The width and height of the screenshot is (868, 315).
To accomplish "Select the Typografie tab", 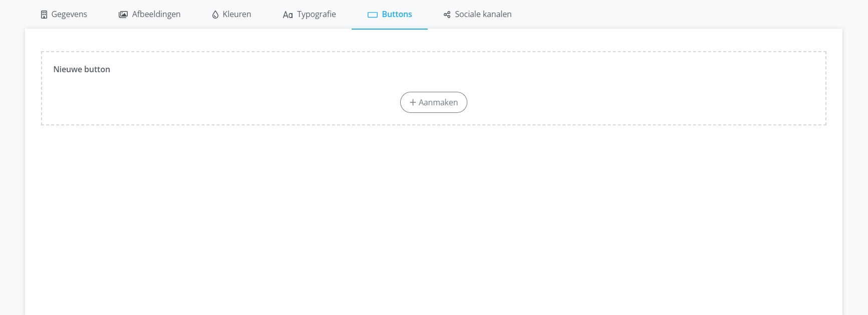I will coord(317,15).
